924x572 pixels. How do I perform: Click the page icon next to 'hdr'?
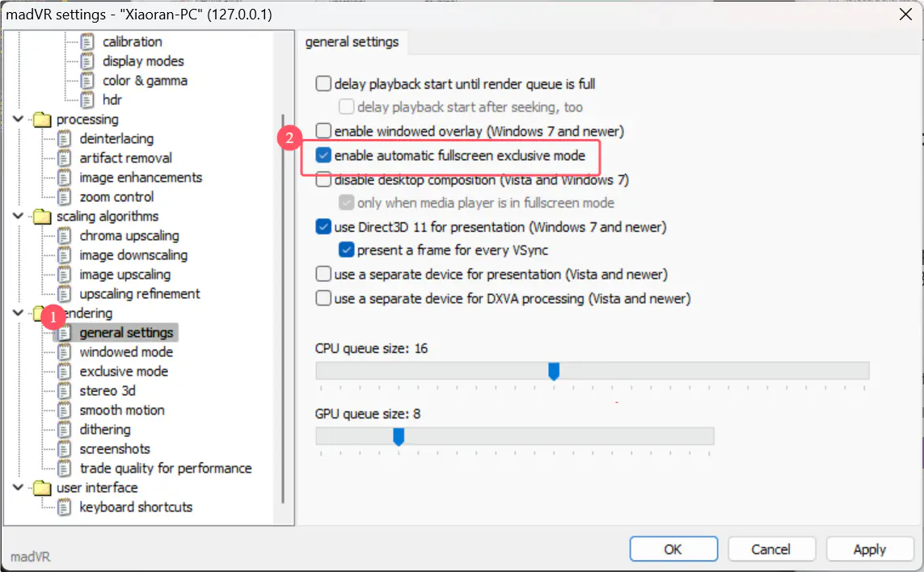point(87,100)
